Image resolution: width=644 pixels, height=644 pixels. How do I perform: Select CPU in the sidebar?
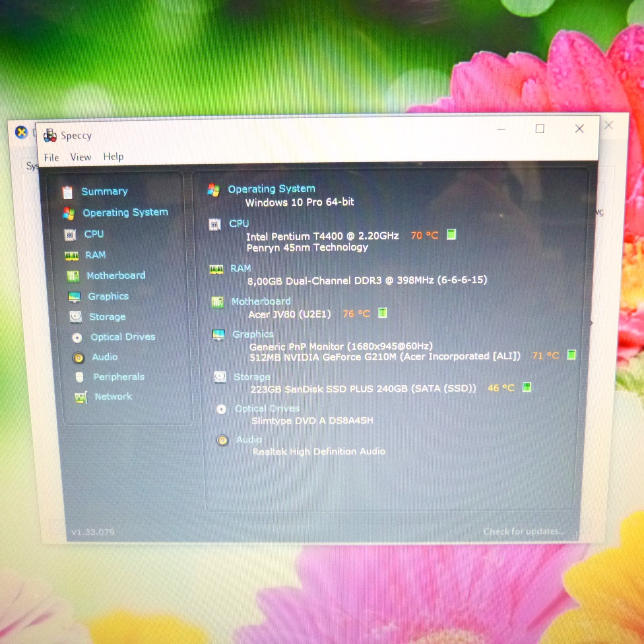94,234
